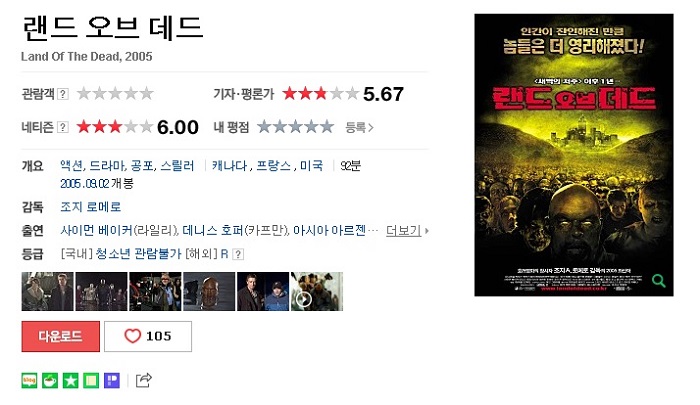Play the video thumbnail with play icon
Image resolution: width=700 pixels, height=405 pixels.
coord(317,291)
